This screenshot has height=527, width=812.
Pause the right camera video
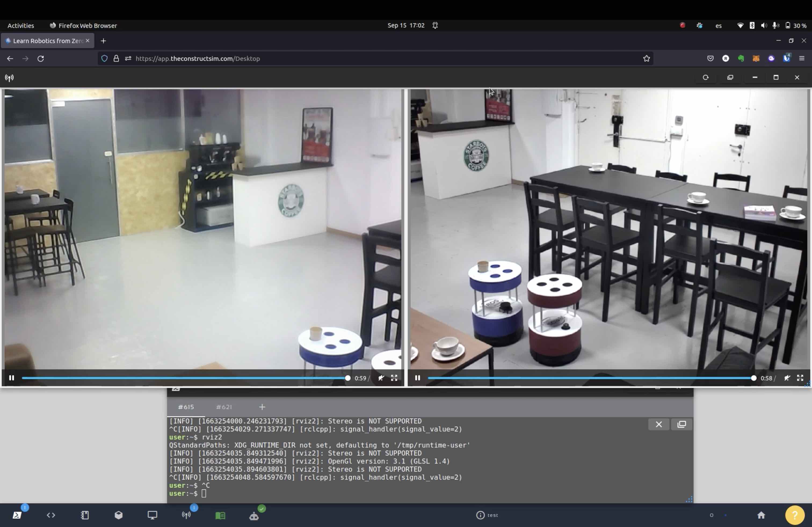tap(417, 378)
